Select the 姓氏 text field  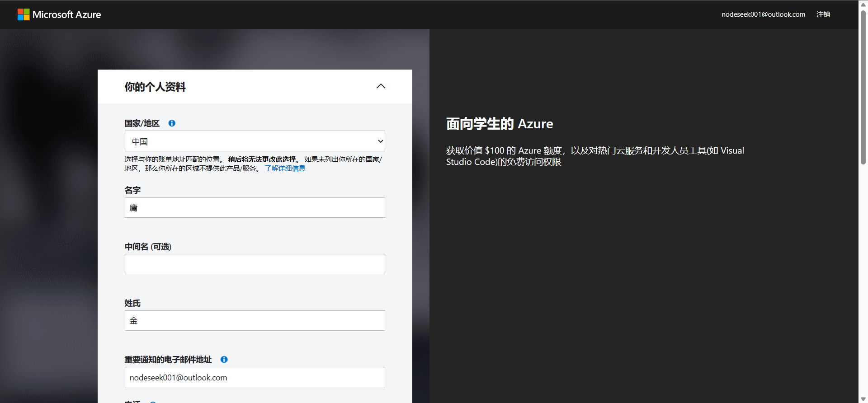[x=255, y=321]
